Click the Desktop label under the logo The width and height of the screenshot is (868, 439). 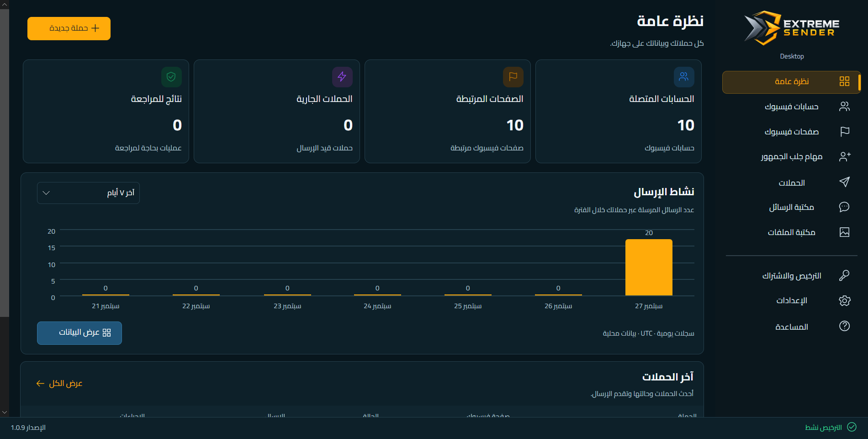792,56
